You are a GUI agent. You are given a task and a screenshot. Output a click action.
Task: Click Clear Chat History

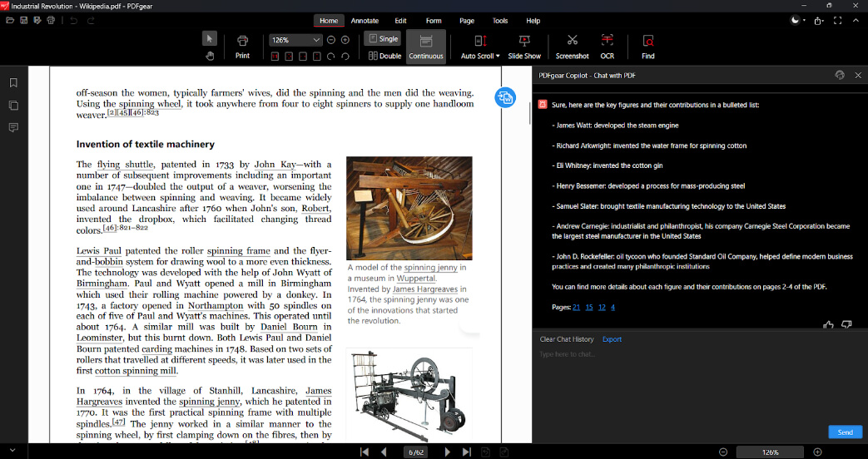566,339
